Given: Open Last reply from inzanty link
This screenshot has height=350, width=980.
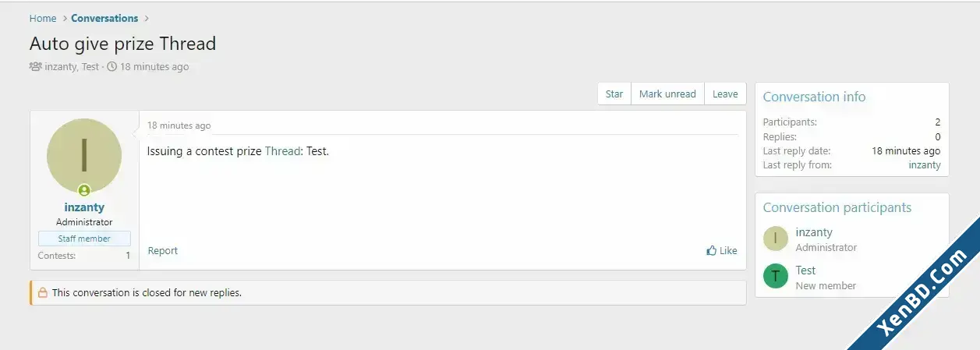Looking at the screenshot, I should pyautogui.click(x=925, y=165).
